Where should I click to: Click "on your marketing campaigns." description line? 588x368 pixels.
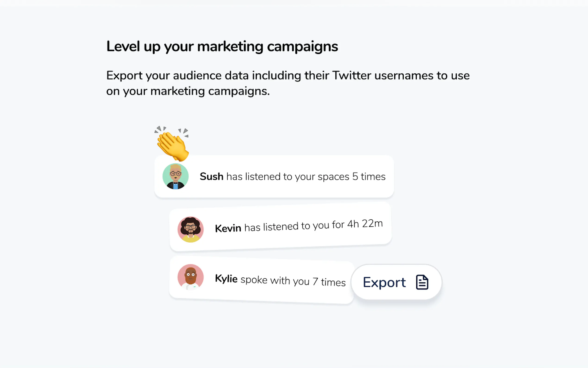click(188, 91)
